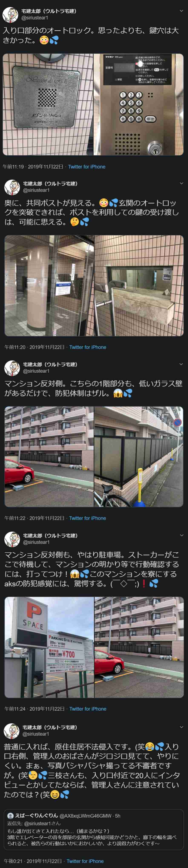This screenshot has height=868, width=188.
Task: Open the quoted tweet author's small avatar
Action: point(10,816)
